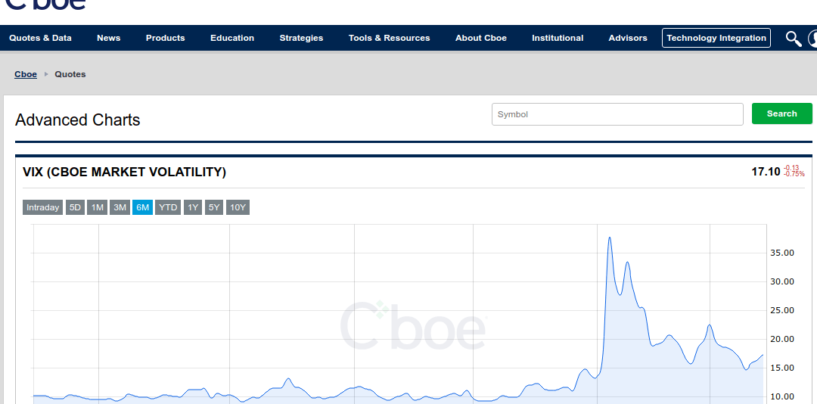Open the Institutional menu

pos(558,38)
